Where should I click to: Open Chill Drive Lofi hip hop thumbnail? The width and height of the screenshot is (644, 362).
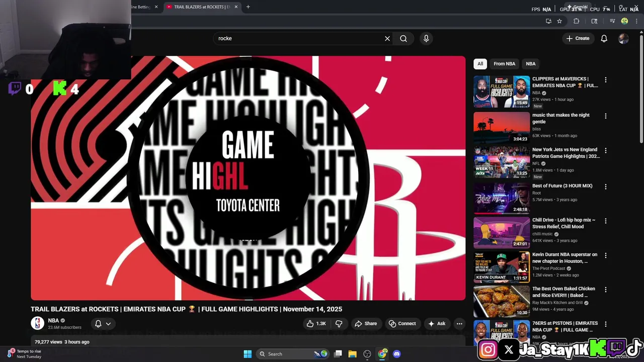[x=502, y=232]
